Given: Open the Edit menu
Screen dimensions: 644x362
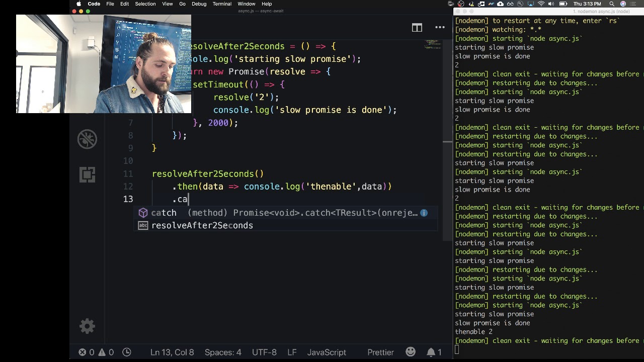Looking at the screenshot, I should tap(124, 4).
